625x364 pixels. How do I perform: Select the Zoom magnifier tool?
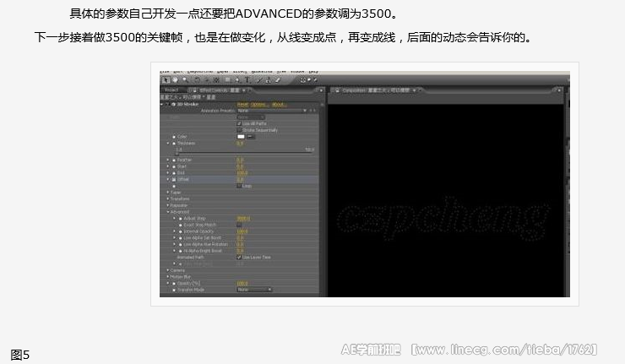click(x=185, y=80)
